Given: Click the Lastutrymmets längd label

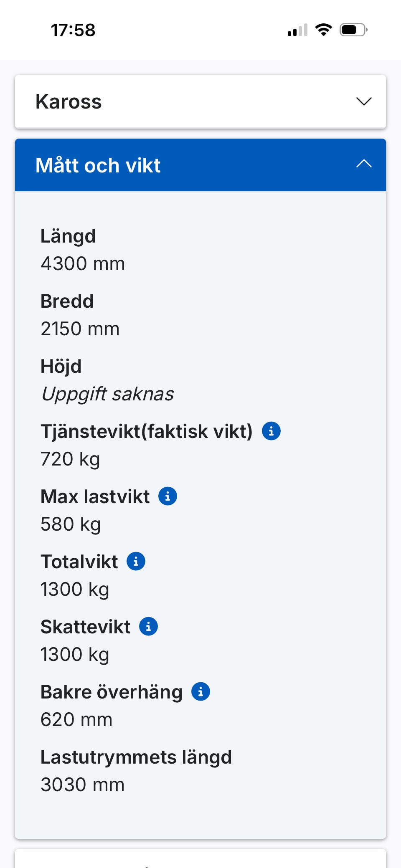Looking at the screenshot, I should (x=136, y=757).
